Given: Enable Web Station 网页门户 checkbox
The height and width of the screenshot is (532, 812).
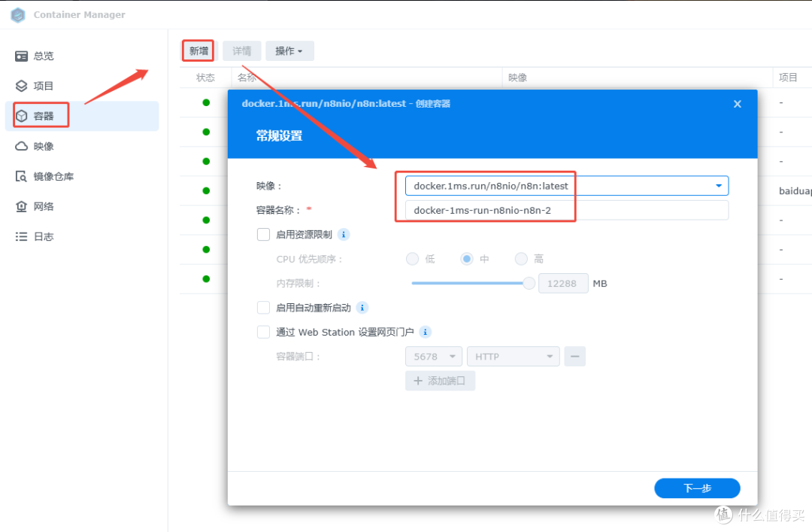Looking at the screenshot, I should pos(264,332).
